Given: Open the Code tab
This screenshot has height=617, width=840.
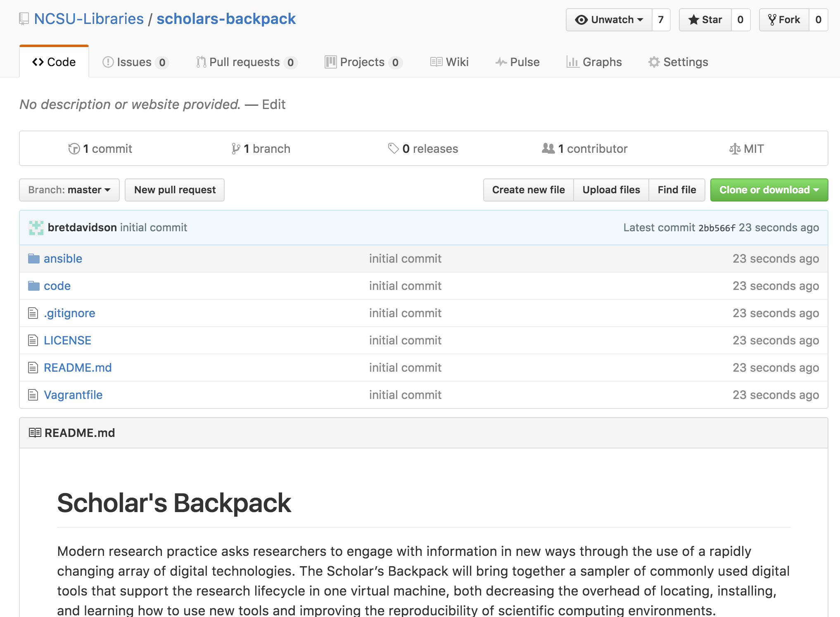Looking at the screenshot, I should [54, 62].
